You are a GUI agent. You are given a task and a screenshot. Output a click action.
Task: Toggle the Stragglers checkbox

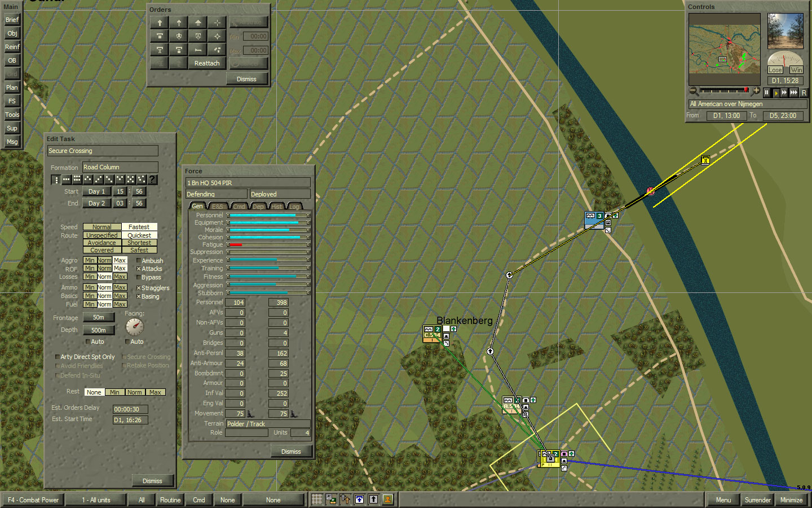tap(139, 288)
